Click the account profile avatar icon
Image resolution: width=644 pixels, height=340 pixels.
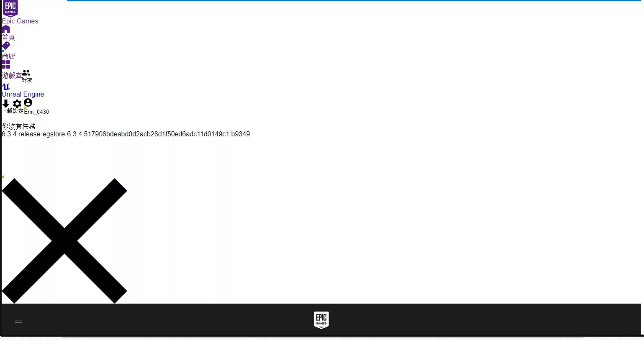click(28, 103)
